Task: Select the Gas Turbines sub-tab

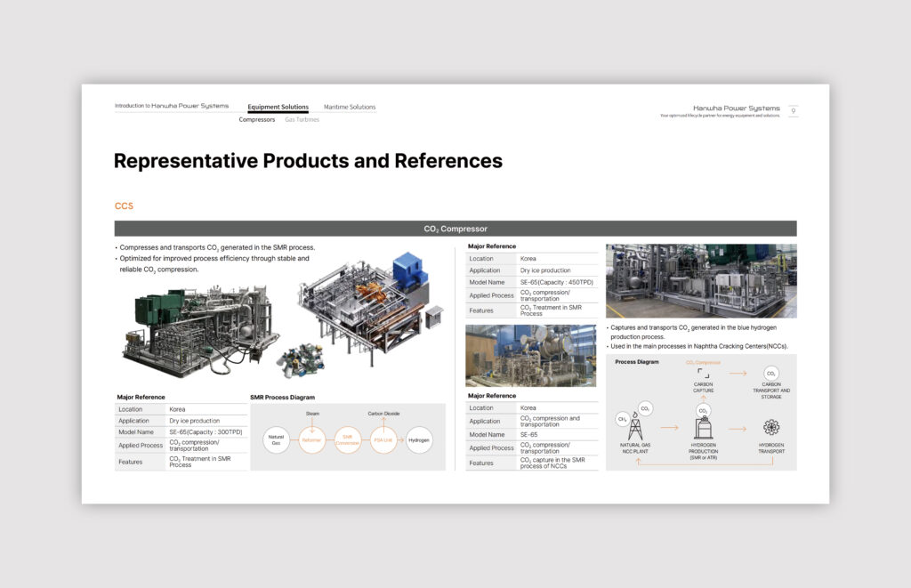Action: point(302,119)
